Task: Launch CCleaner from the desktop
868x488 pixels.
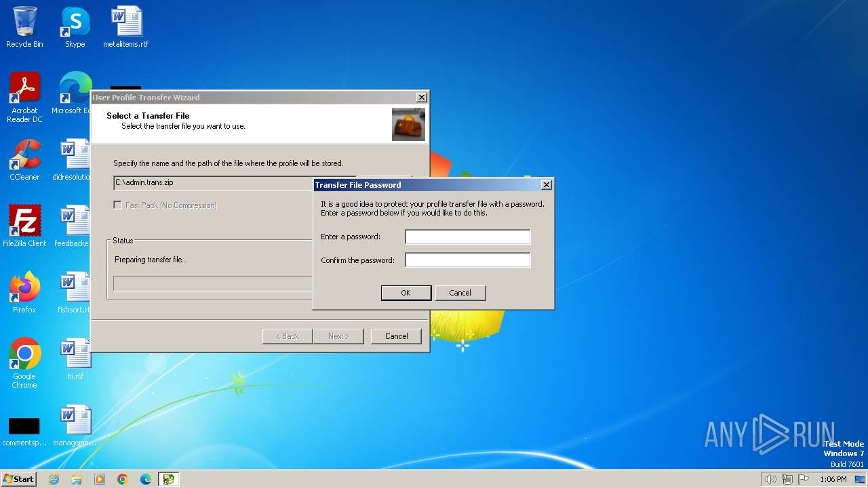Action: pyautogui.click(x=24, y=160)
